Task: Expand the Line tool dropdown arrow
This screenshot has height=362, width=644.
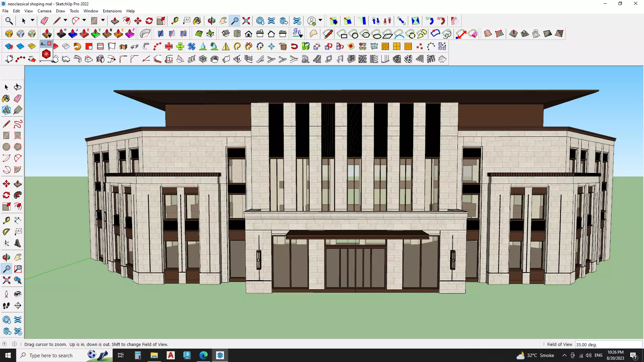Action: (x=65, y=20)
